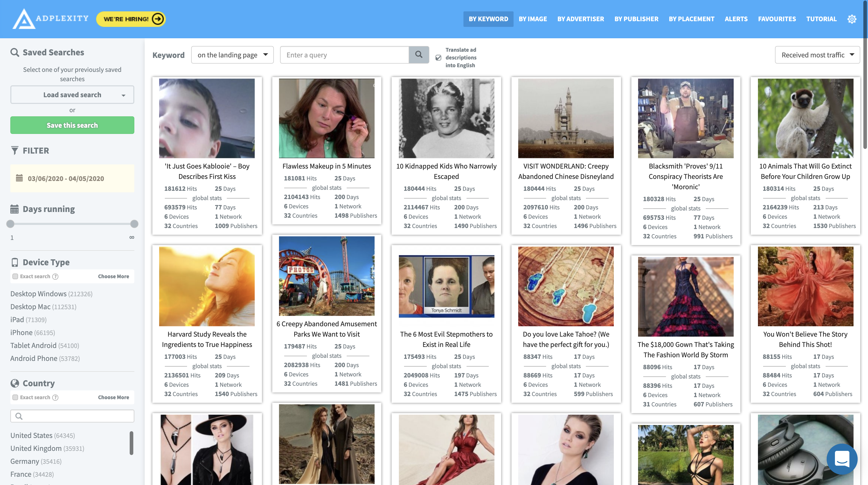Open settings via the gear icon
Screen dimensions: 868x485
(x=851, y=19)
